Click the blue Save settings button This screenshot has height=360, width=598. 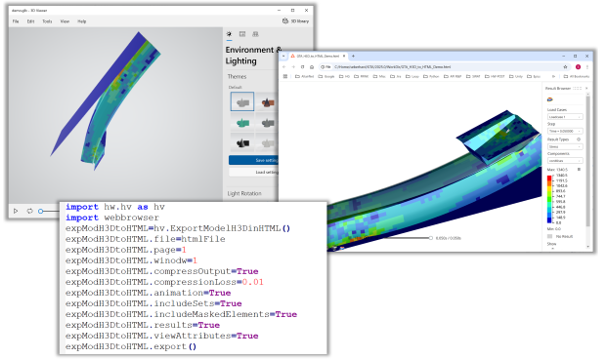(254, 160)
